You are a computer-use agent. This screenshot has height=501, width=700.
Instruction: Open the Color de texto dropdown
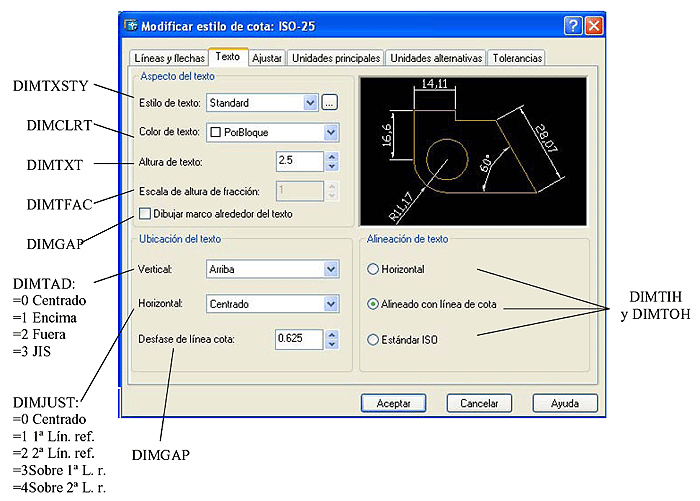tap(330, 132)
